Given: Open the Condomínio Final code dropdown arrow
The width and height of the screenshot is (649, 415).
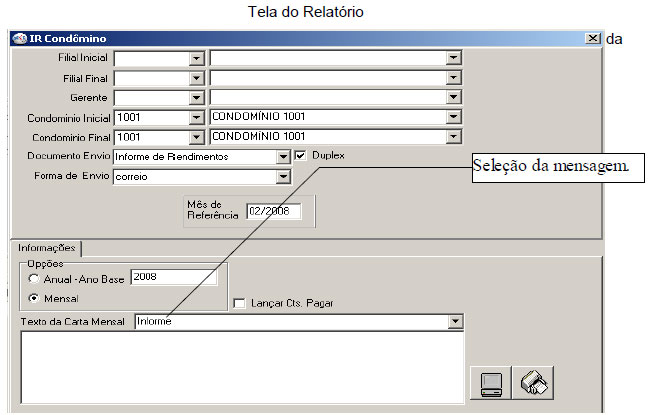Looking at the screenshot, I should [x=196, y=137].
